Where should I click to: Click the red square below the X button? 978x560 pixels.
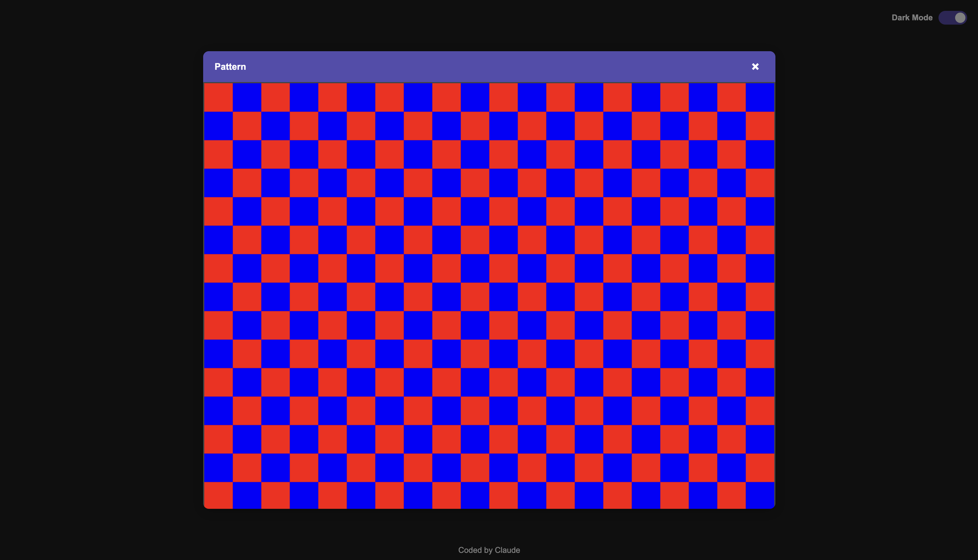760,126
